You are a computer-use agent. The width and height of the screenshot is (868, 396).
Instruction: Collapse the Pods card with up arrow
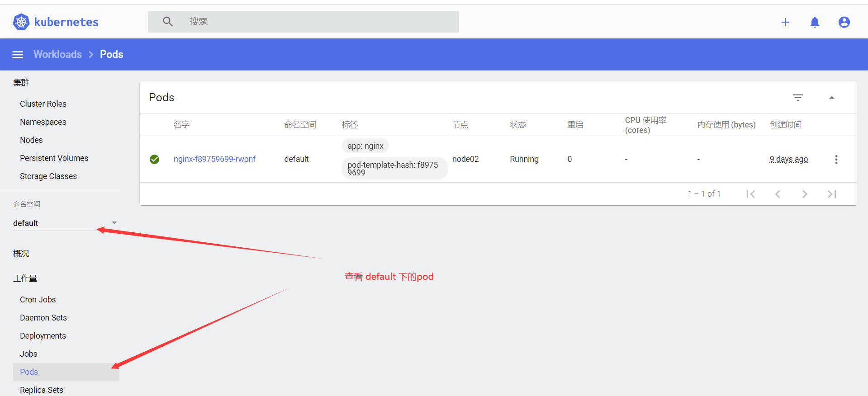831,98
